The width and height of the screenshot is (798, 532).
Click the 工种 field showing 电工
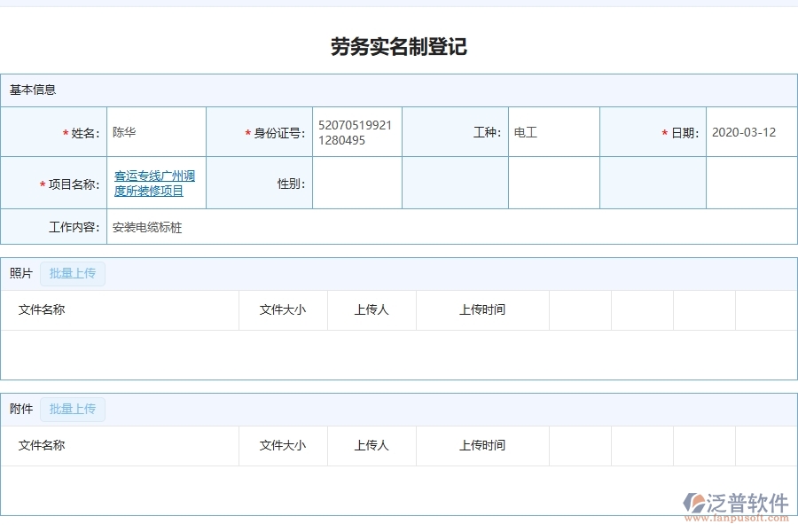click(x=550, y=131)
